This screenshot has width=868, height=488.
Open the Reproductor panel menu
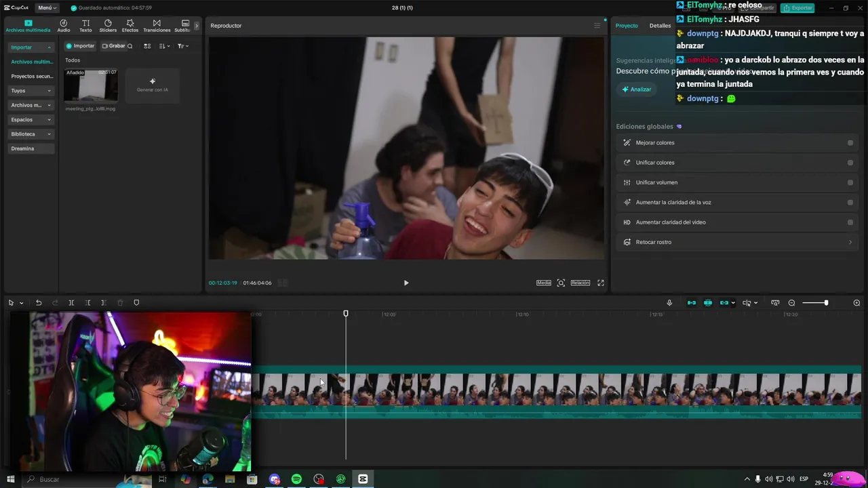point(597,26)
